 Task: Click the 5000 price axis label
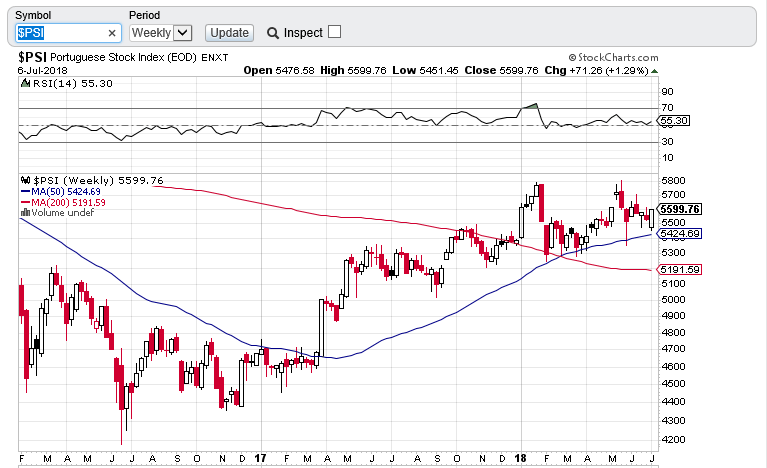click(x=673, y=299)
